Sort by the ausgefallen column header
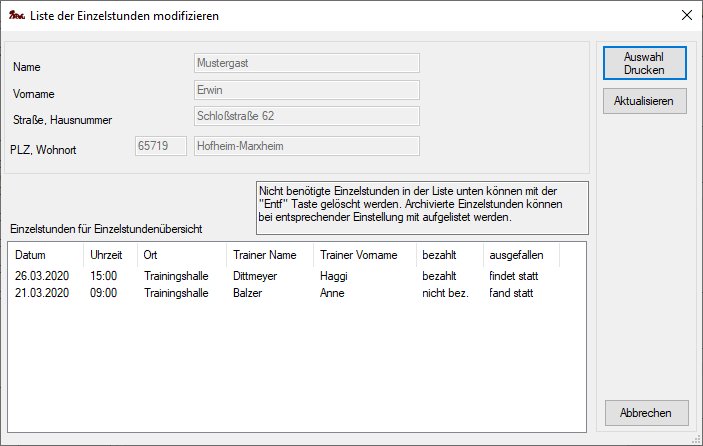 point(520,255)
